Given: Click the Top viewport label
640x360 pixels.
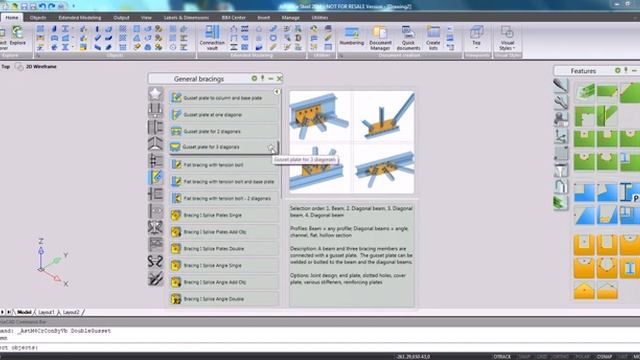Looking at the screenshot, I should point(5,67).
